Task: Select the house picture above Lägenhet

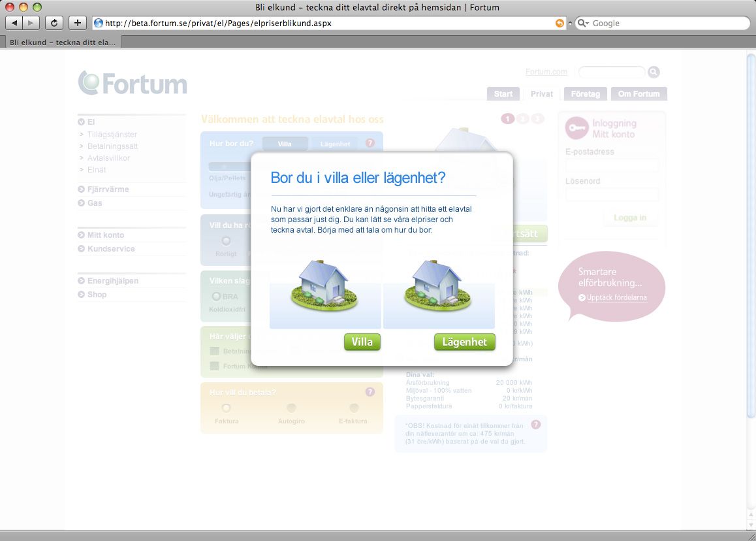Action: coord(439,295)
